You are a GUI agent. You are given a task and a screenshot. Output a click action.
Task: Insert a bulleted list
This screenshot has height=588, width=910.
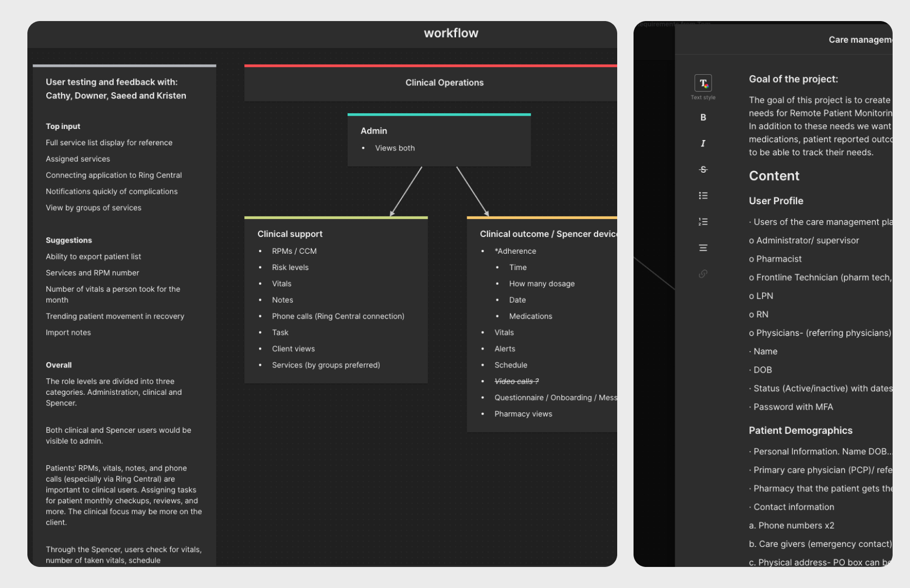tap(703, 196)
